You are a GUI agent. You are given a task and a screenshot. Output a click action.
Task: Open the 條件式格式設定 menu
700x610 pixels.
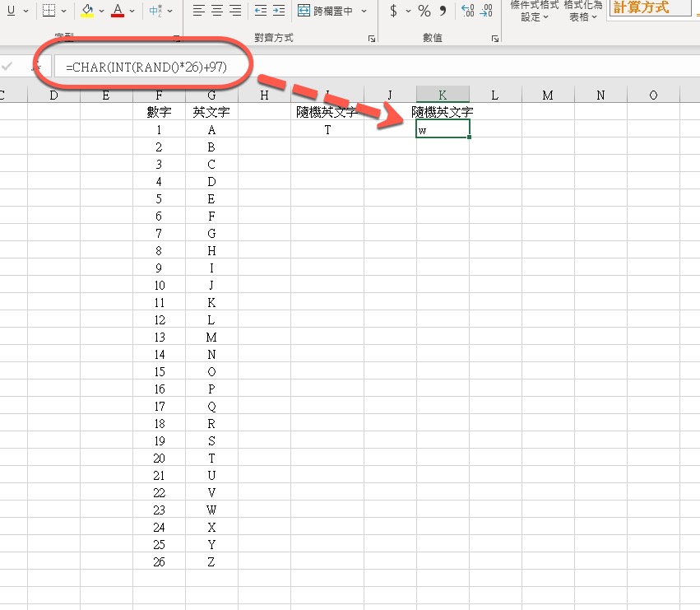(535, 12)
